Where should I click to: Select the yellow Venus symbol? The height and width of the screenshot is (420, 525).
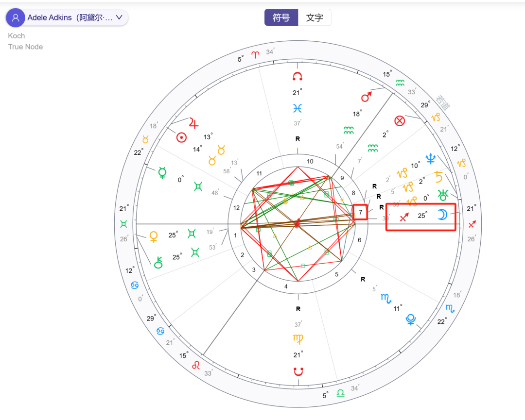154,236
